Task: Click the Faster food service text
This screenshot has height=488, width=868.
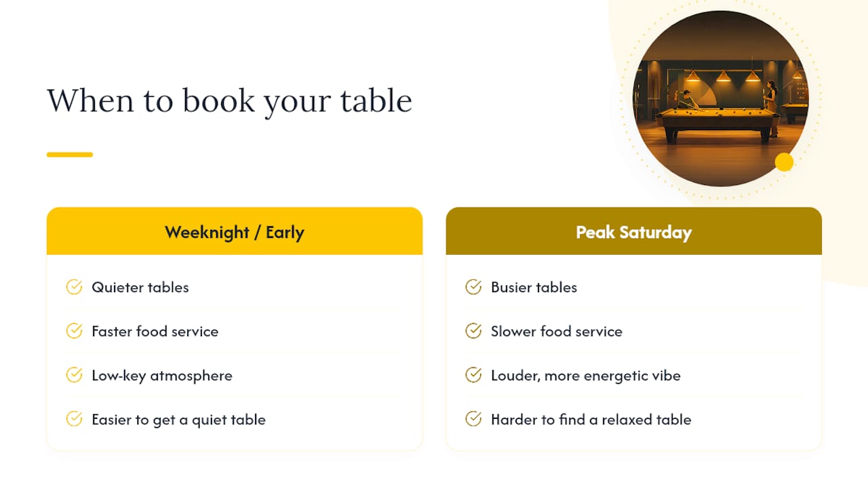Action: pos(155,331)
